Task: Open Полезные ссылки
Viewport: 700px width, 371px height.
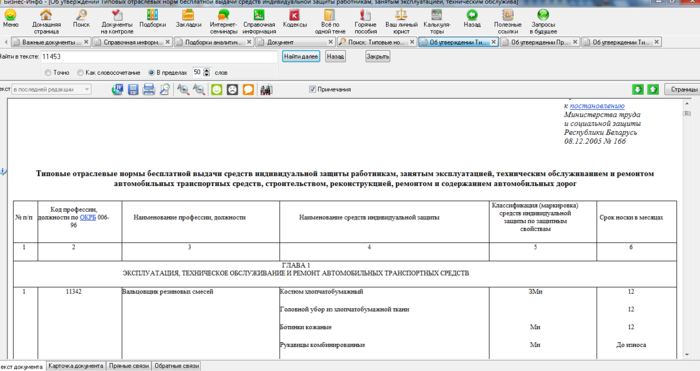Action: (x=508, y=21)
